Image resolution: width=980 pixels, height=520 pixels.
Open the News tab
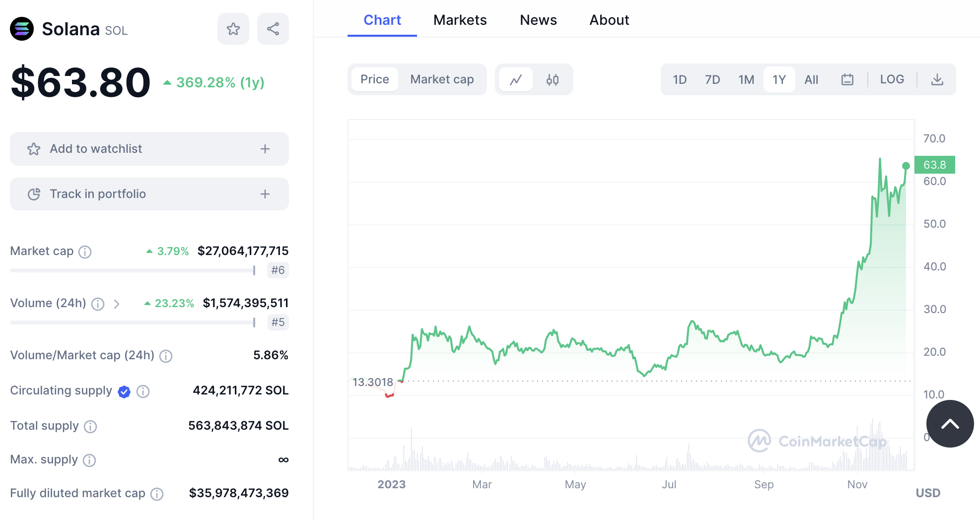(538, 20)
